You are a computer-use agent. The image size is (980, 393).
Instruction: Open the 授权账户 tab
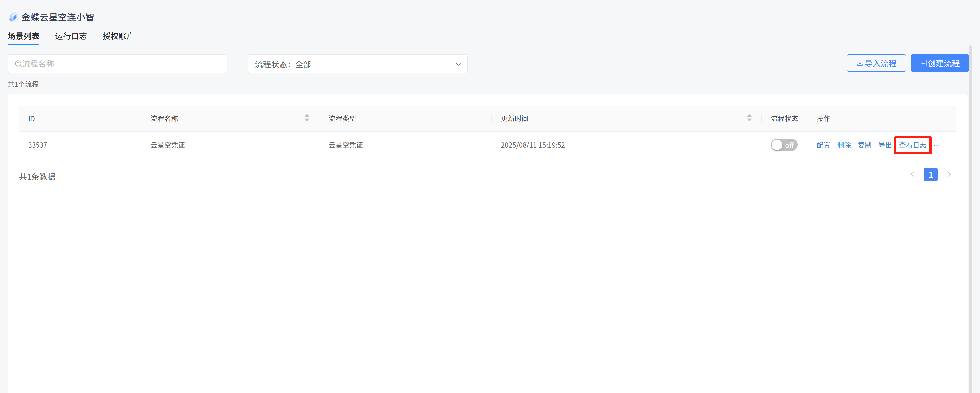118,36
